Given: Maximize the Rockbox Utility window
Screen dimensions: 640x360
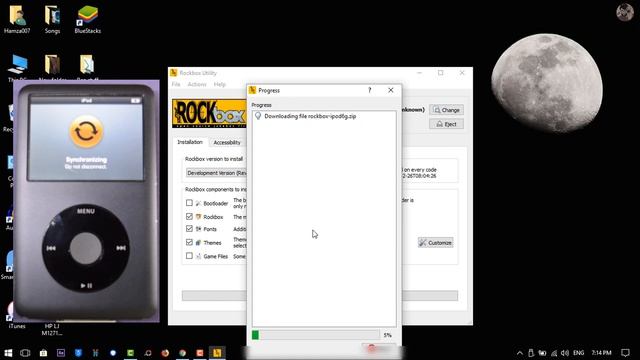Looking at the screenshot, I should click(440, 73).
